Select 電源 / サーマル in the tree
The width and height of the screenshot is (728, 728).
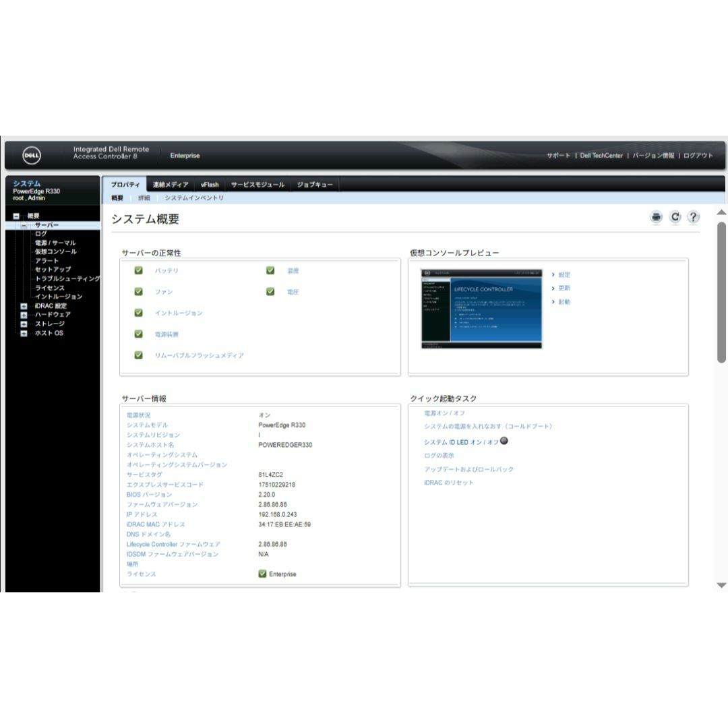click(55, 243)
